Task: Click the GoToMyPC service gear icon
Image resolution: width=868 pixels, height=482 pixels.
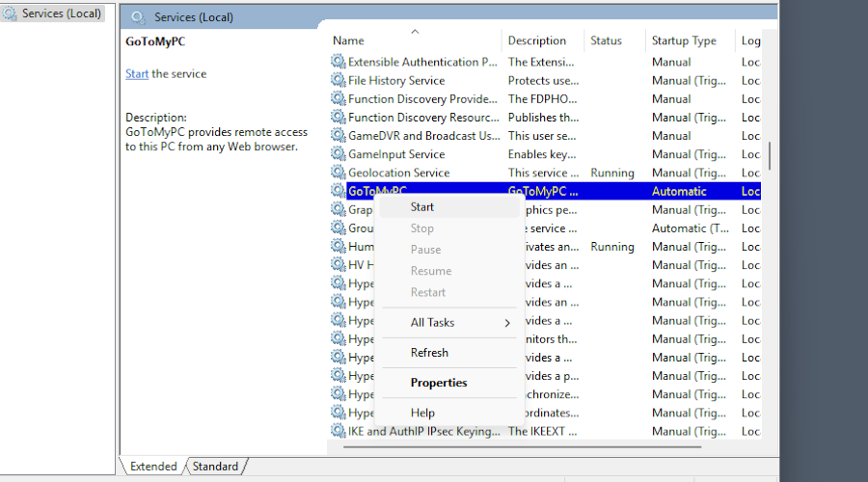Action: point(339,190)
